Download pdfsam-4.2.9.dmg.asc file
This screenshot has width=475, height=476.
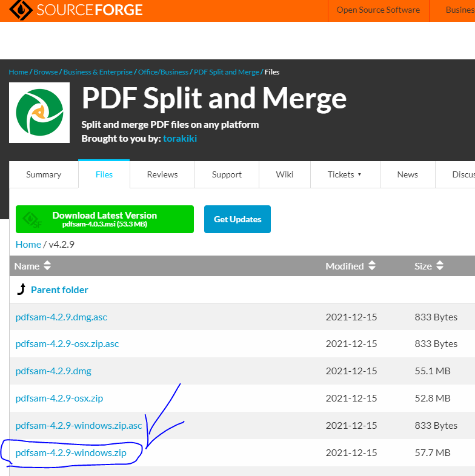pyautogui.click(x=61, y=317)
